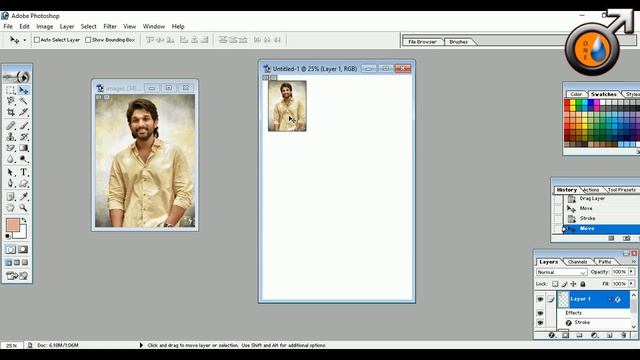
Task: Toggle visibility of layer Effects
Action: 540,313
